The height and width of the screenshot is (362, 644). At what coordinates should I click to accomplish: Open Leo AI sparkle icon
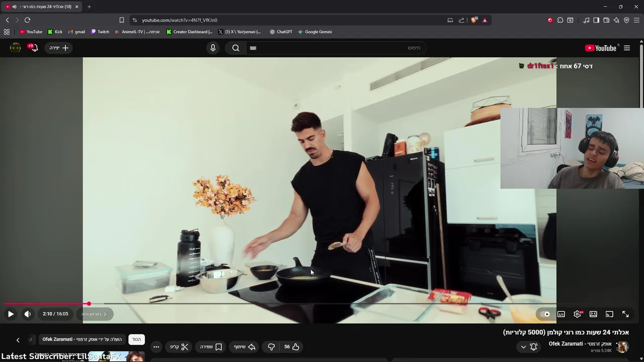[x=616, y=20]
